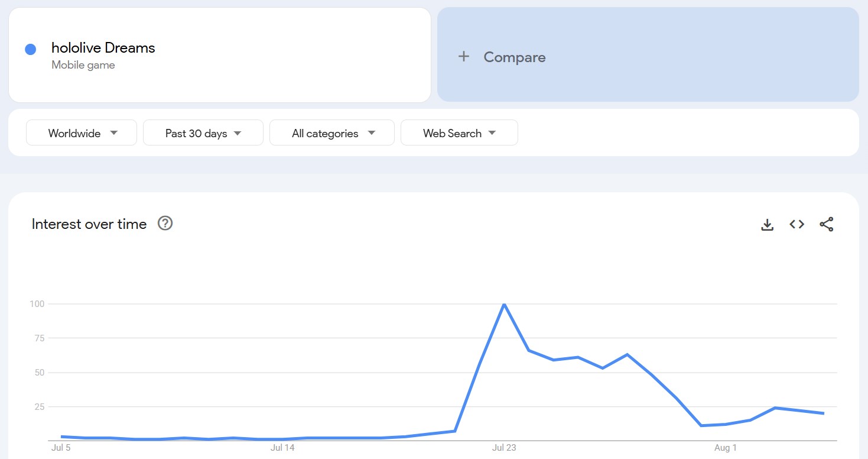Edit the hololive Dreams search term
868x459 pixels.
point(103,48)
